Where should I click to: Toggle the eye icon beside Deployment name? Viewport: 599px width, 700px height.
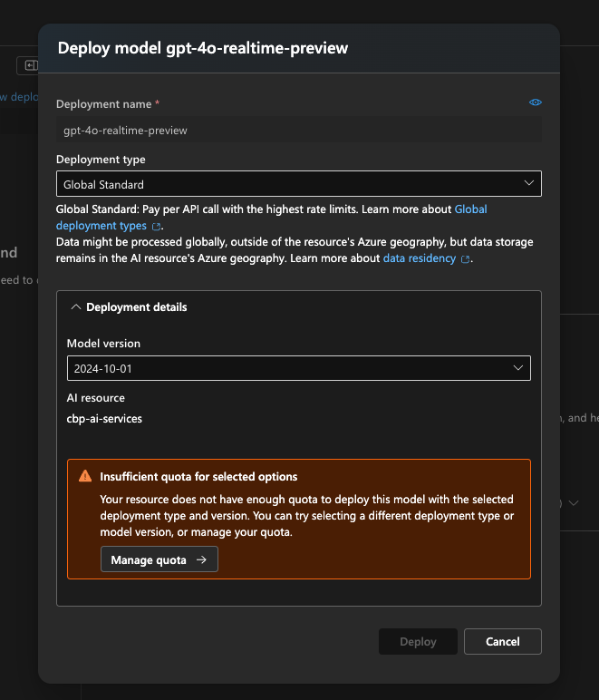point(536,102)
